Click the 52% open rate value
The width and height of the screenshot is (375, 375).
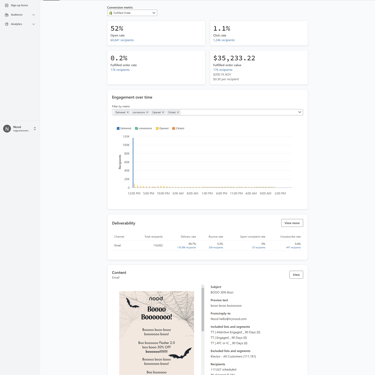pyautogui.click(x=117, y=29)
